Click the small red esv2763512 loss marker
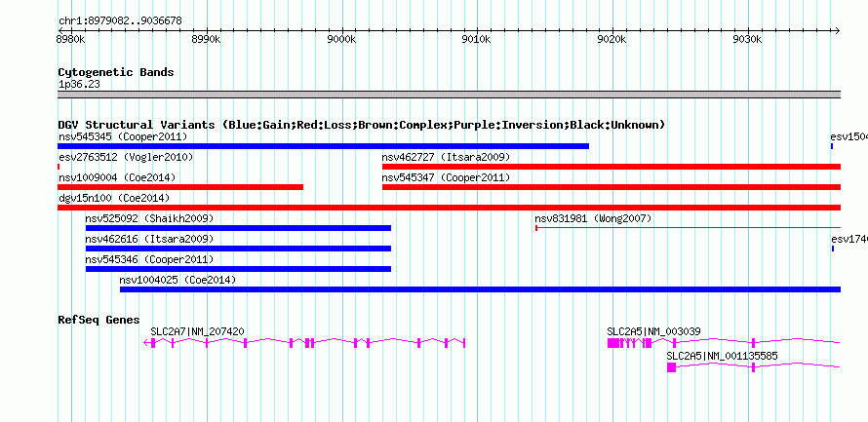The height and width of the screenshot is (422, 868). pyautogui.click(x=59, y=167)
